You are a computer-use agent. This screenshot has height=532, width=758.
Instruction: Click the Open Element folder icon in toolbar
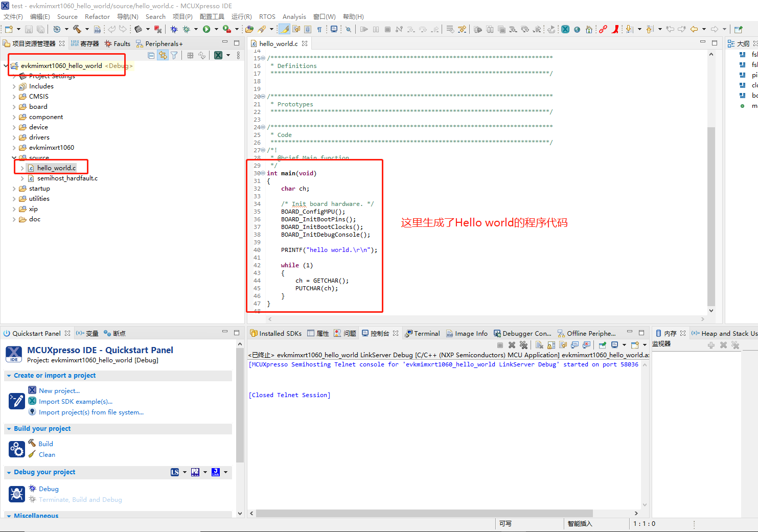(x=249, y=29)
